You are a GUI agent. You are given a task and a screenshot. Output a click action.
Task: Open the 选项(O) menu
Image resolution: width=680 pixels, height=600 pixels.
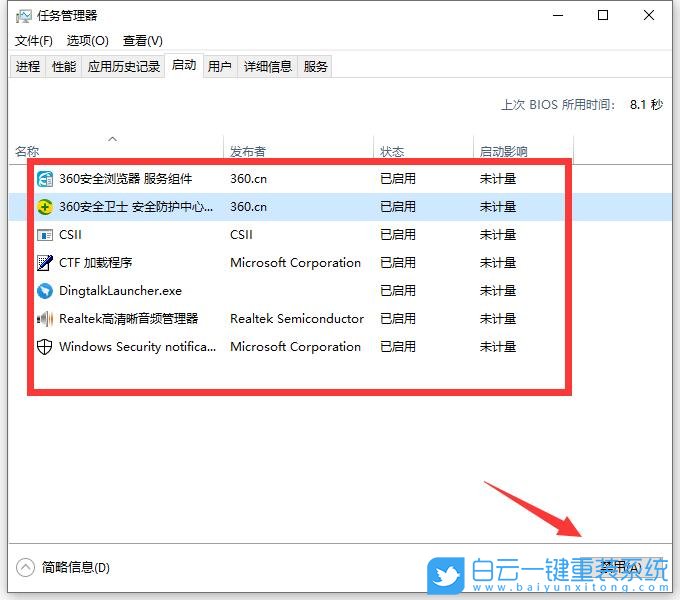pyautogui.click(x=88, y=41)
